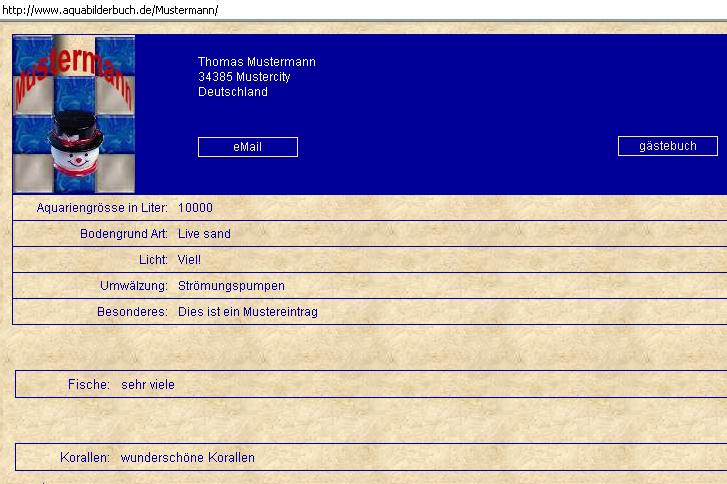Screen dimensions: 727x484
Task: Click the aquabilderbuch.de URL text
Action: pos(109,10)
